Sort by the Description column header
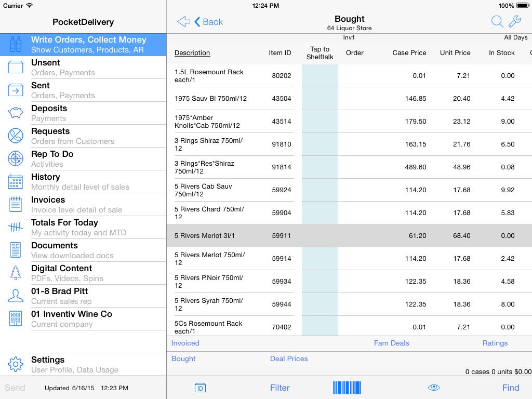The height and width of the screenshot is (399, 532). (192, 53)
